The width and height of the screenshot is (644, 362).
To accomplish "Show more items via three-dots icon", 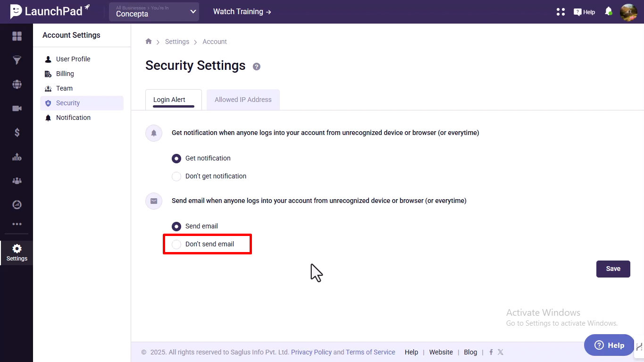I will 17,224.
